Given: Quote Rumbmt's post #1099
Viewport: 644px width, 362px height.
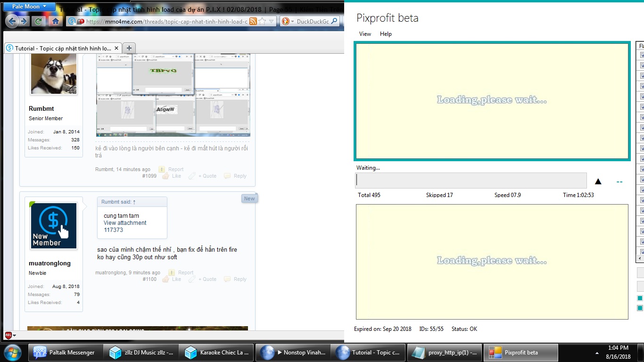Looking at the screenshot, I should point(203,176).
